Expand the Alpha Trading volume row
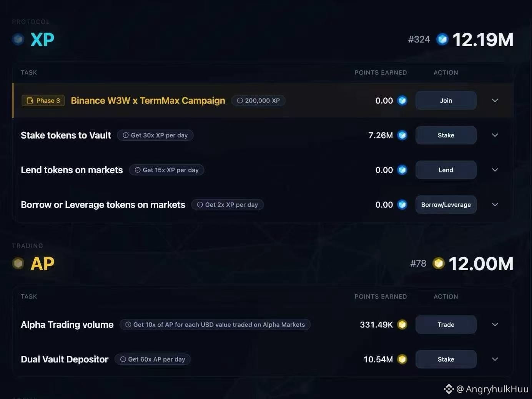Image resolution: width=532 pixels, height=399 pixels. (495, 324)
